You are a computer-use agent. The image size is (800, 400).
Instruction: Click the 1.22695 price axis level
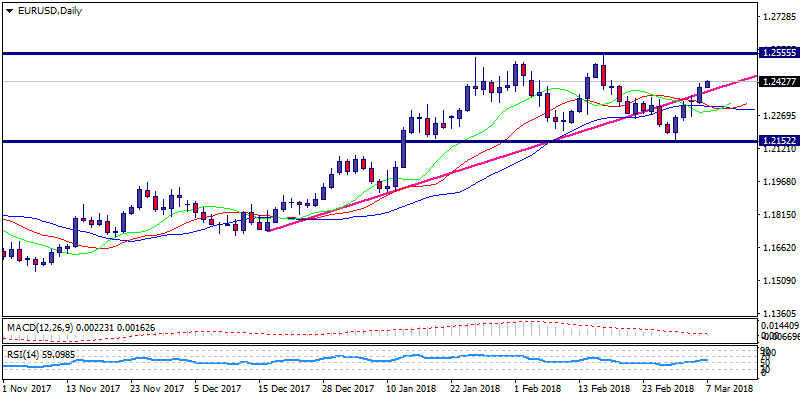[777, 116]
